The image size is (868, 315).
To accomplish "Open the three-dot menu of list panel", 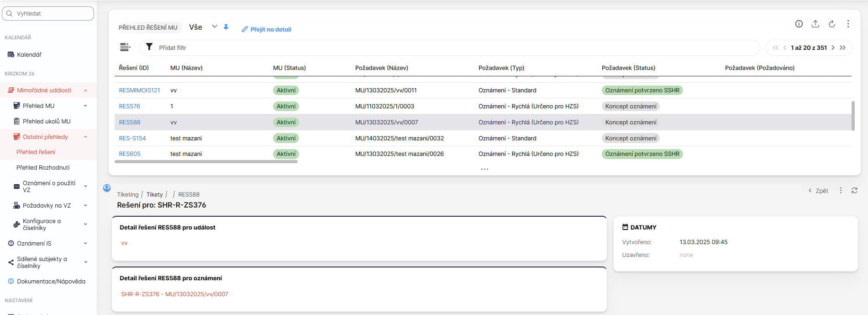I will coord(848,24).
